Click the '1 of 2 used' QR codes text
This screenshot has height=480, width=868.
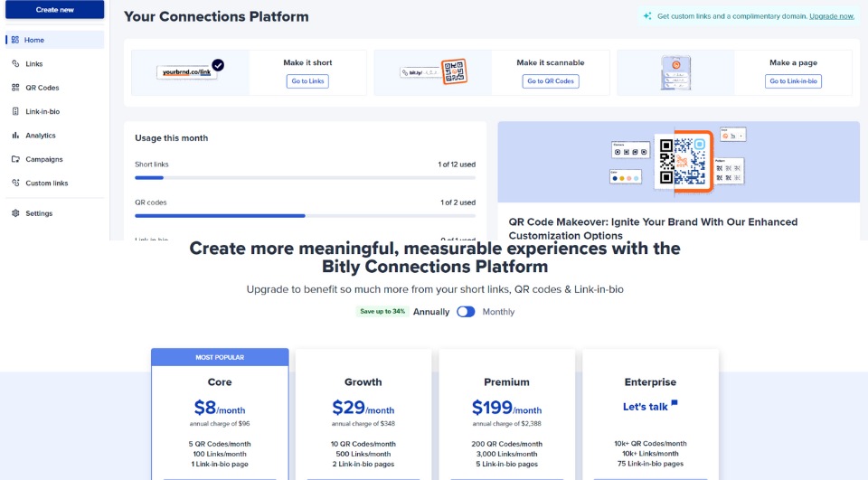point(458,202)
